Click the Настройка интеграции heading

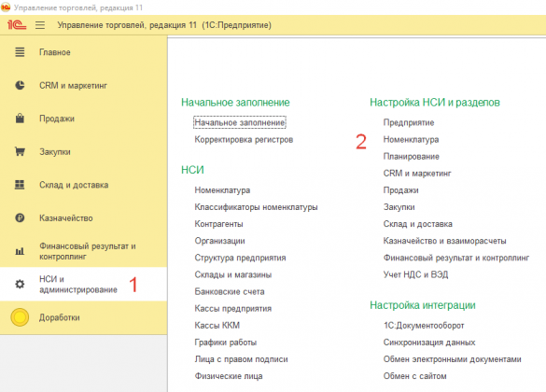423,305
